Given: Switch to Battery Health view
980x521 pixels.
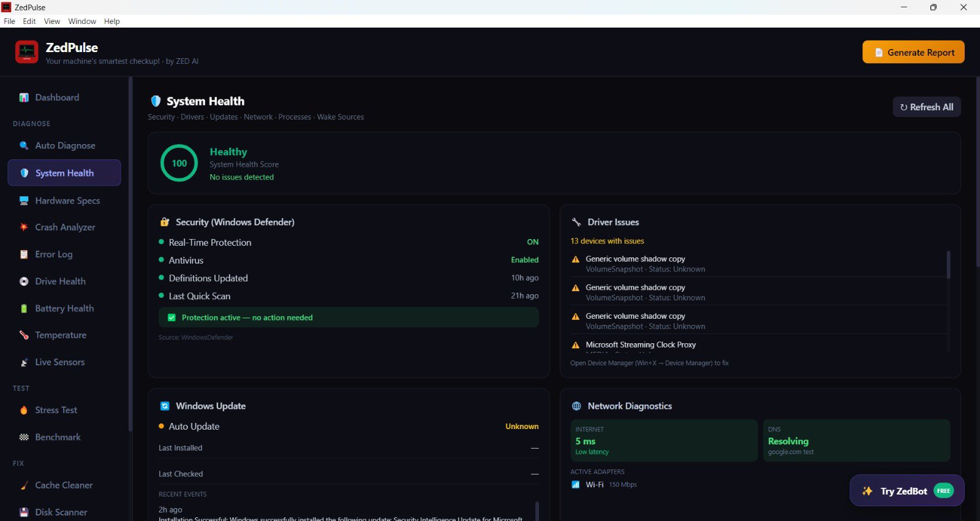Looking at the screenshot, I should pos(64,308).
